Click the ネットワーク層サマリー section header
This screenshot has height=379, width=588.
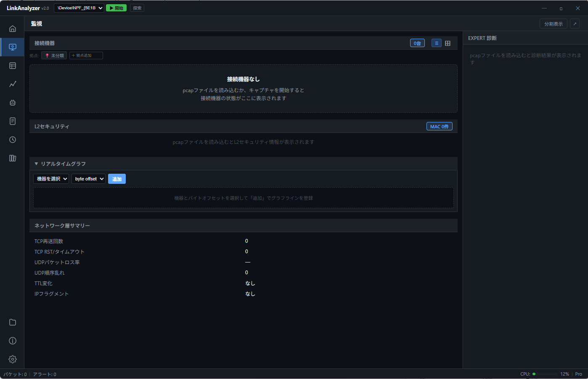coord(244,225)
